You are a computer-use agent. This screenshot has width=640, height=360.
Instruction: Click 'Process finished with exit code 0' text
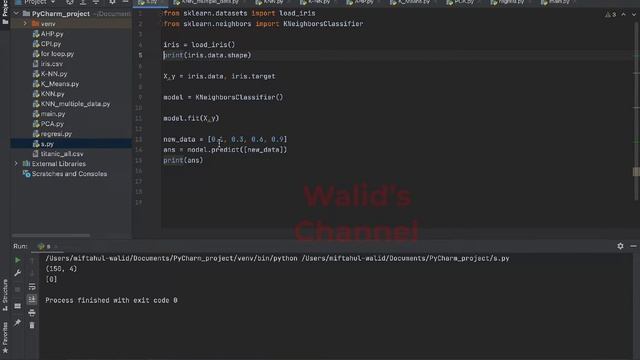click(x=111, y=300)
